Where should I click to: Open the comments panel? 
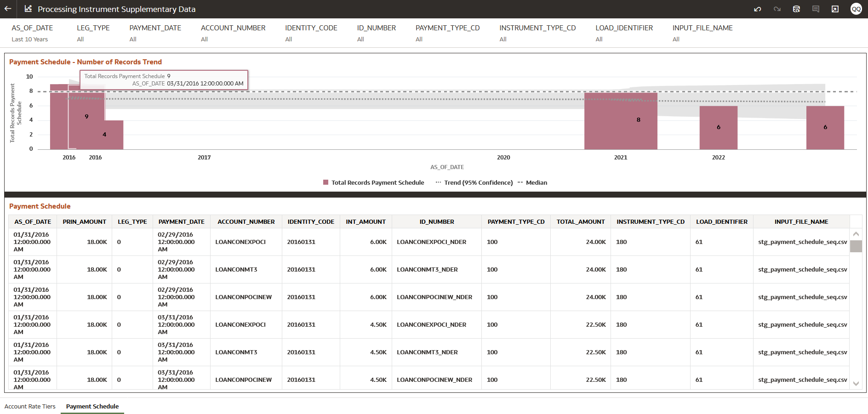click(816, 9)
